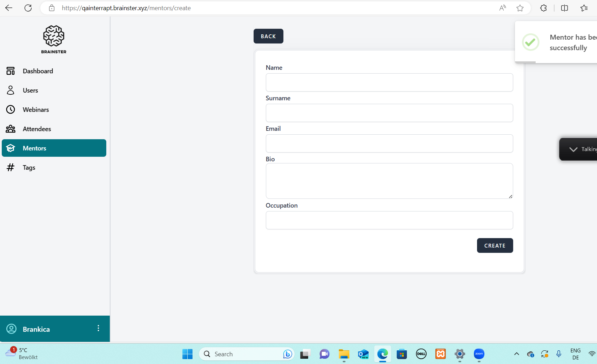Click the browser refresh icon
597x364 pixels.
[x=28, y=8]
